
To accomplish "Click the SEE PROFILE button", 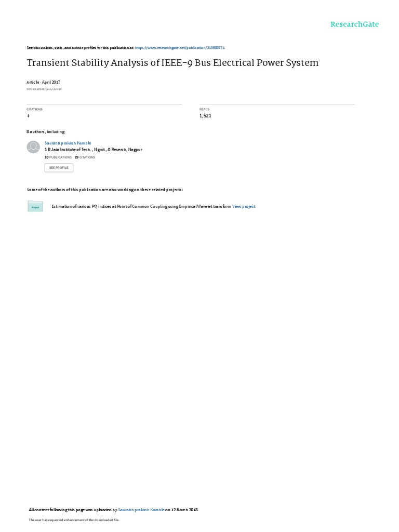I will click(x=59, y=168).
